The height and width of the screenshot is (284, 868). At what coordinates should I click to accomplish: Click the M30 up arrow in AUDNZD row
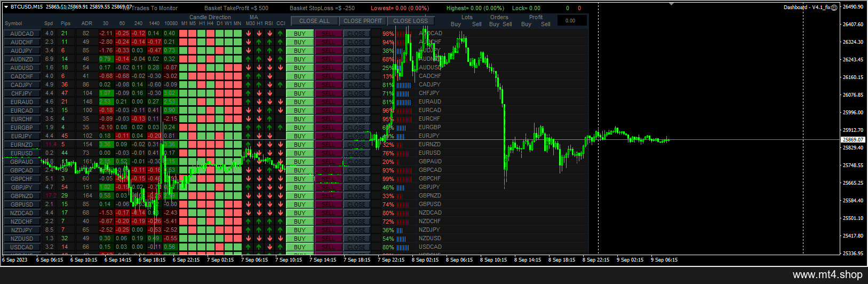click(248, 59)
